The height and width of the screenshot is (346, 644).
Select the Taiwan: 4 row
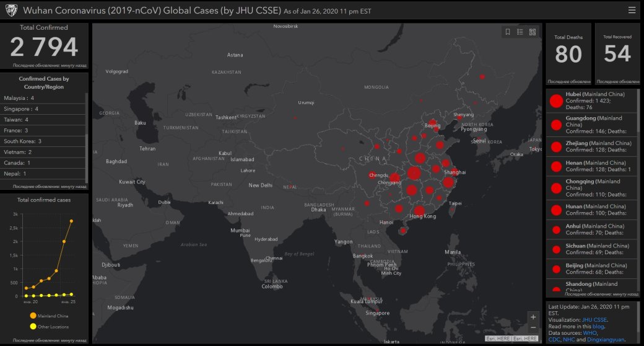[43, 120]
